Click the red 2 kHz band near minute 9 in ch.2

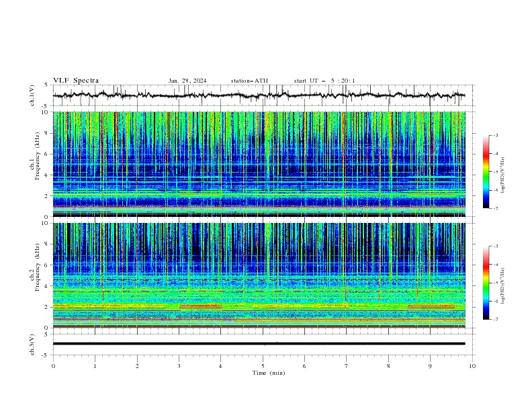click(431, 306)
